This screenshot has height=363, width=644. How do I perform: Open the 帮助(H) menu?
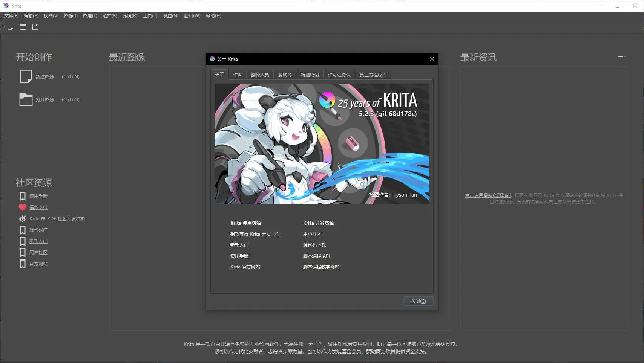click(213, 16)
